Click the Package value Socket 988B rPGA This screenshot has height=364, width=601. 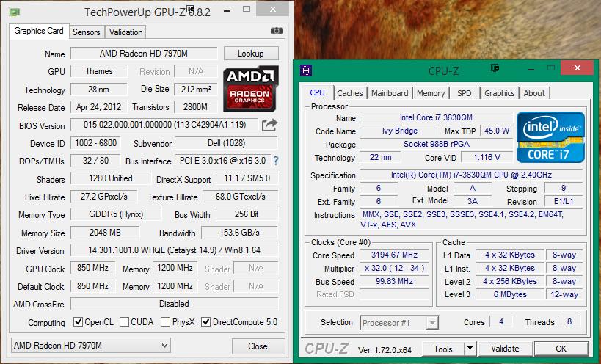pos(436,144)
